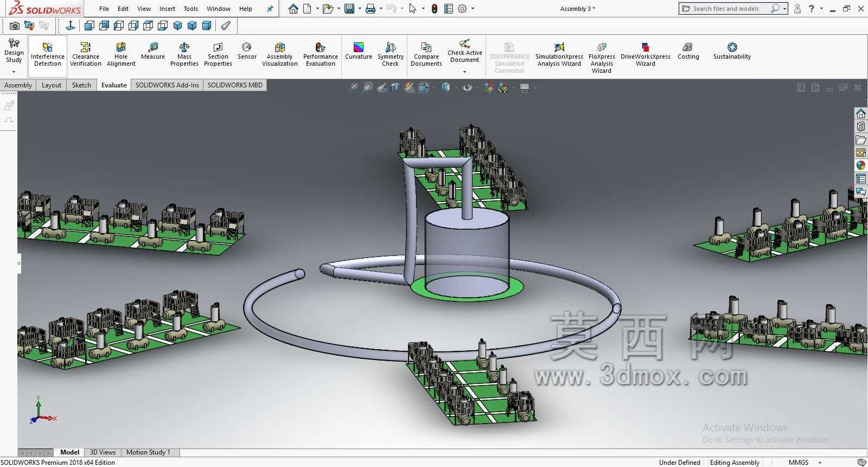The image size is (868, 467).
Task: Open the search type dropdown arrow
Action: click(784, 9)
